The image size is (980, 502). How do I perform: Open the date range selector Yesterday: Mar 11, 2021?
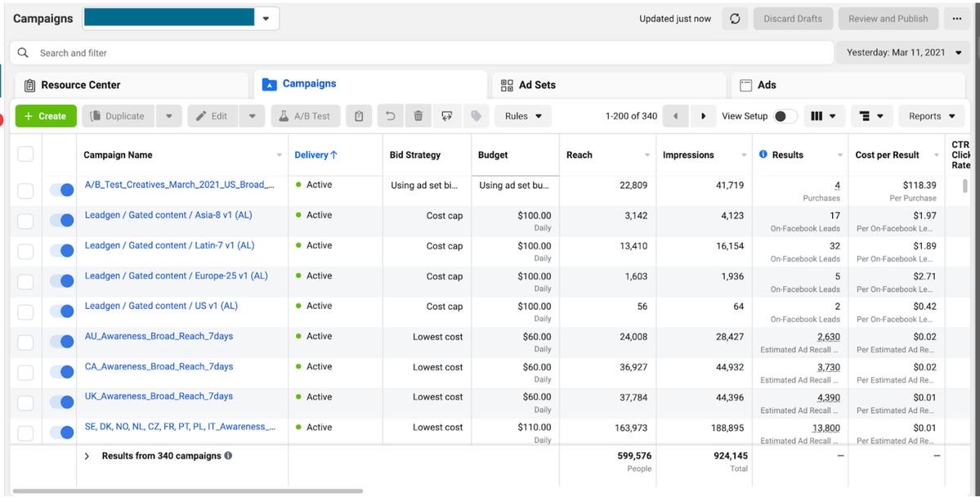tap(903, 52)
